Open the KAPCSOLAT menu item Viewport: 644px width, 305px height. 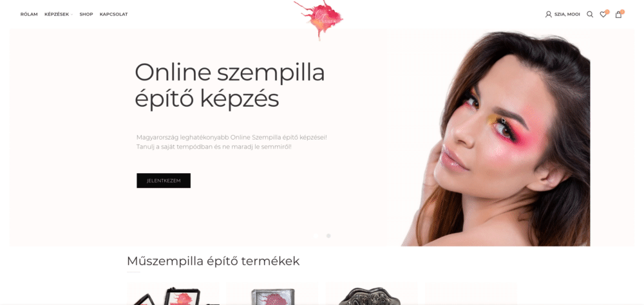114,14
